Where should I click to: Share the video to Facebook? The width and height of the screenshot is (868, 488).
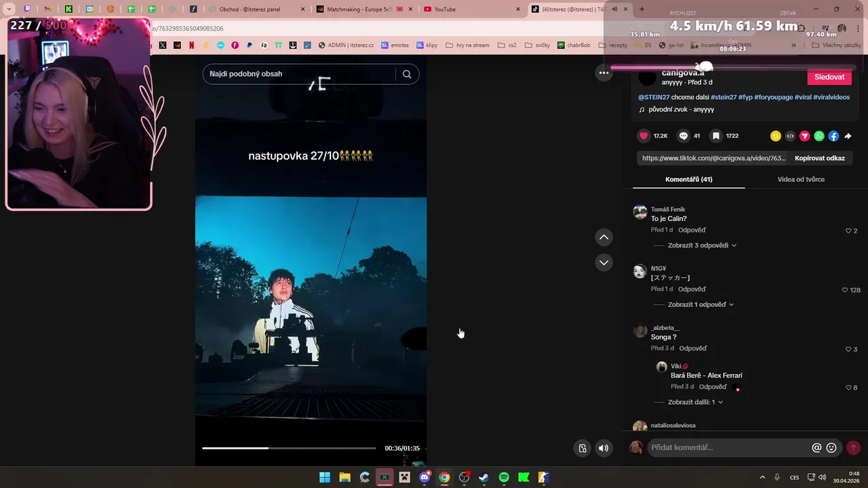click(x=833, y=136)
